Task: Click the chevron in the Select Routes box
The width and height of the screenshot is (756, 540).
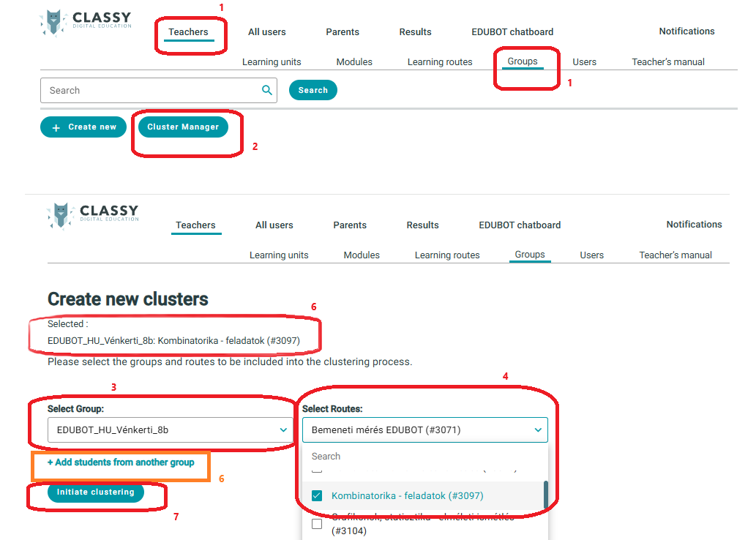Action: 538,430
